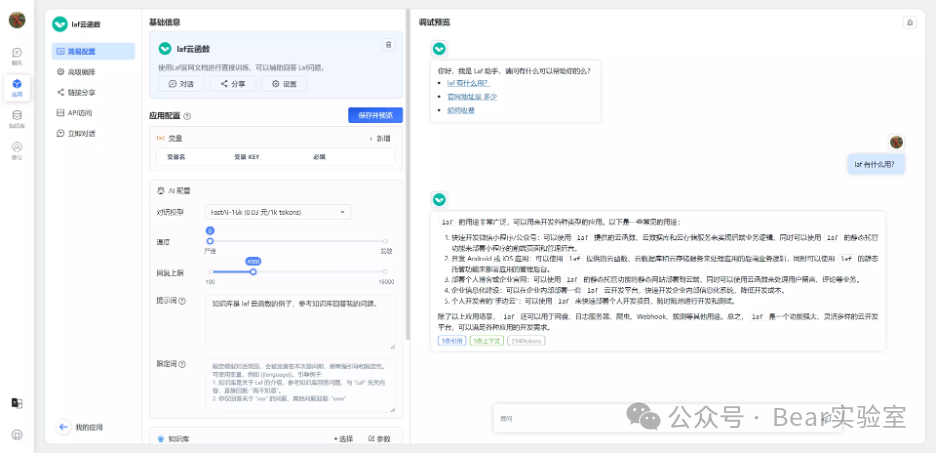Click the blue 保存并预览 button
936x454 pixels.
click(375, 115)
